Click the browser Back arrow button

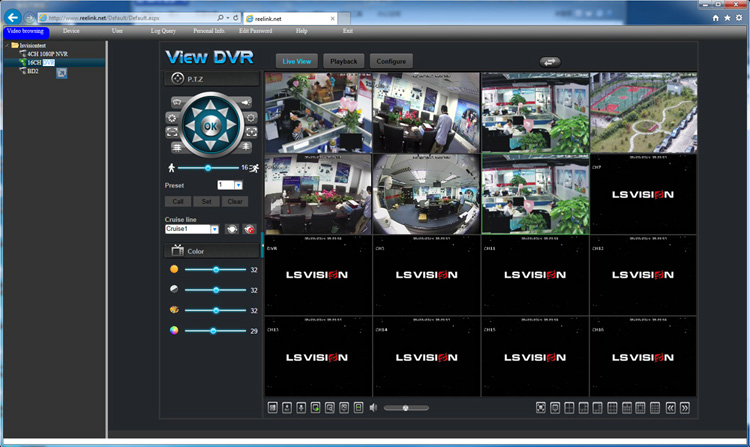12,18
